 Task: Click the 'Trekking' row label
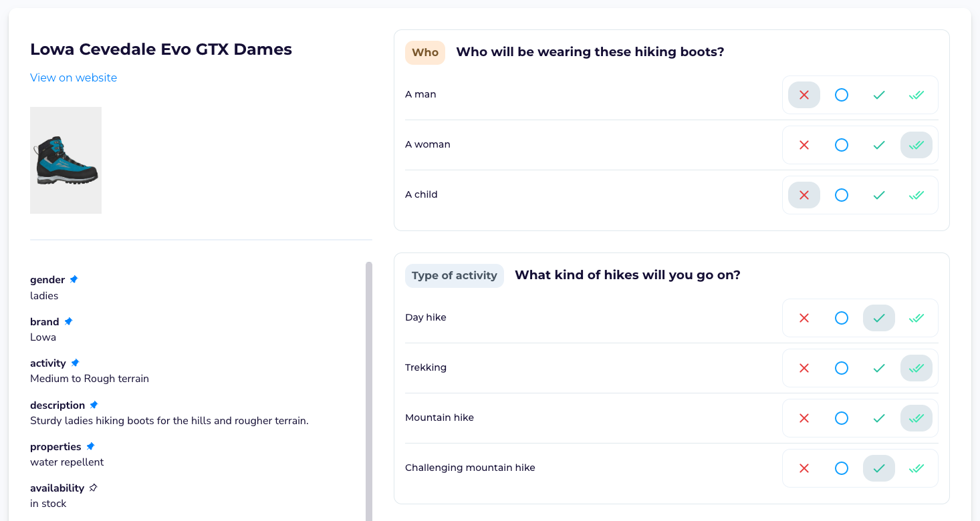426,368
